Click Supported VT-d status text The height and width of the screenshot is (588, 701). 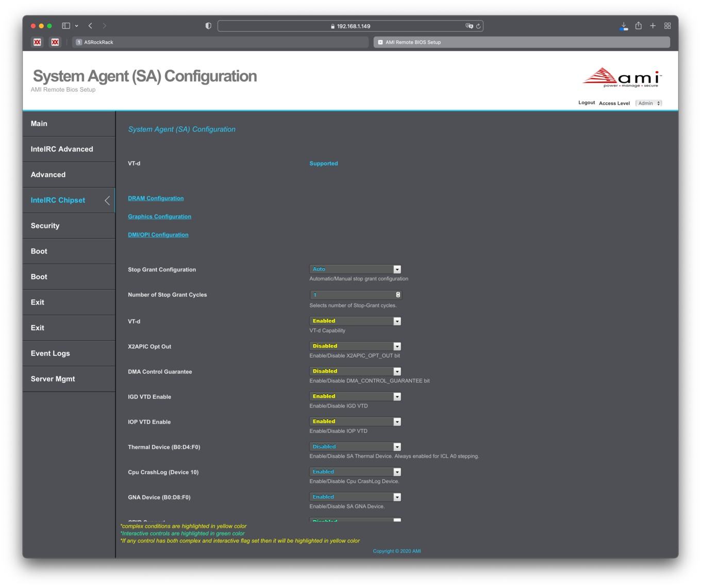324,163
